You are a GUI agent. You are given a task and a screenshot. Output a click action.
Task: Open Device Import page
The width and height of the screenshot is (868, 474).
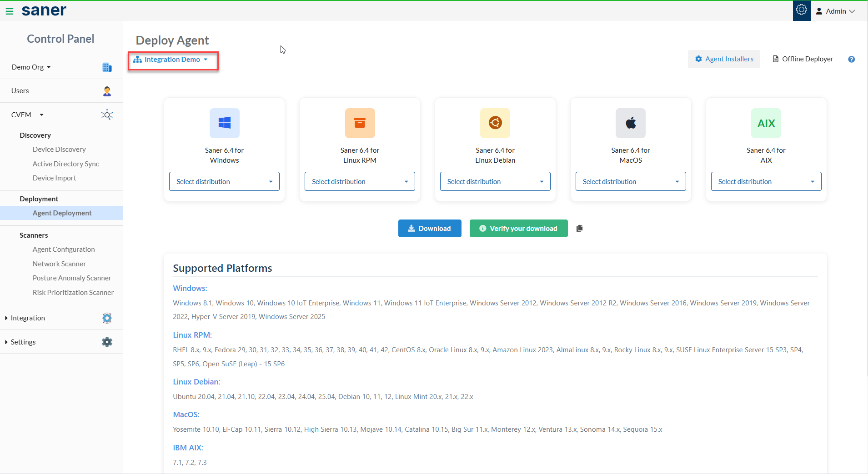54,178
